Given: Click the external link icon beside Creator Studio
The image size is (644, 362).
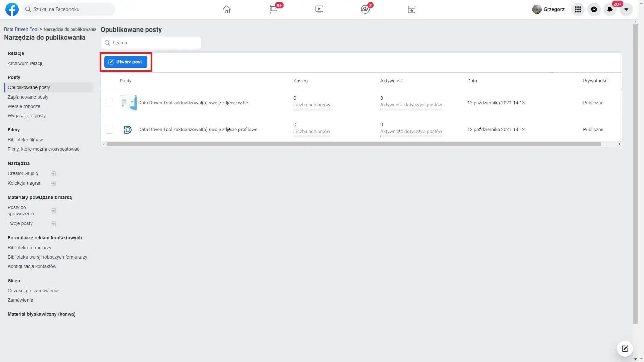Looking at the screenshot, I should click(x=54, y=174).
